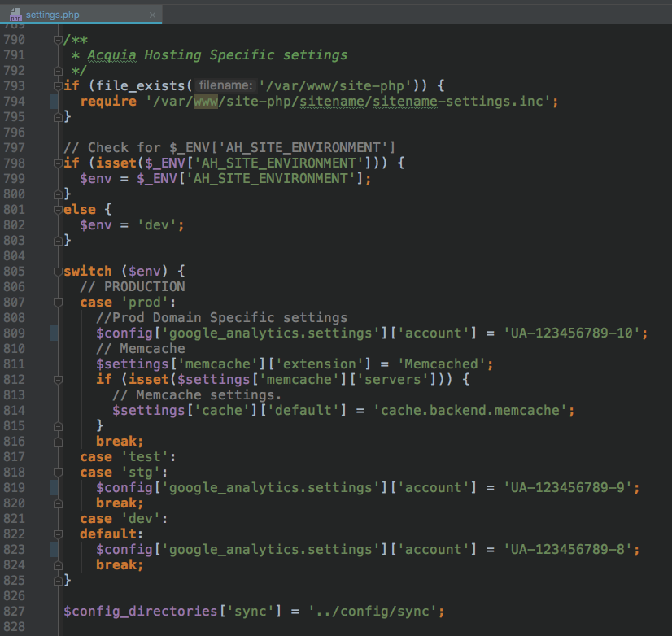Click fold end marker beside break on line 816
This screenshot has width=672, height=636.
[58, 442]
